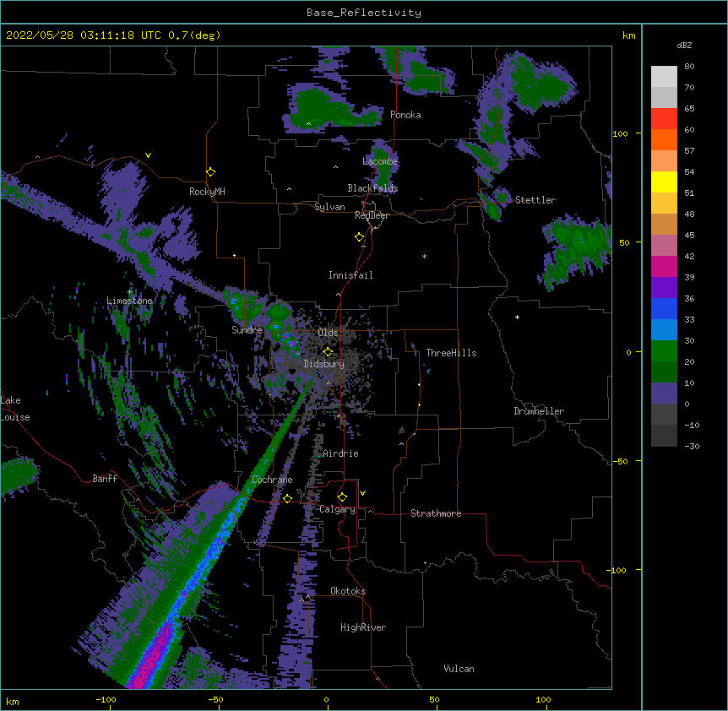This screenshot has height=711, width=728.
Task: Click the yellow V marker northwest of RockyMH
Action: click(148, 155)
